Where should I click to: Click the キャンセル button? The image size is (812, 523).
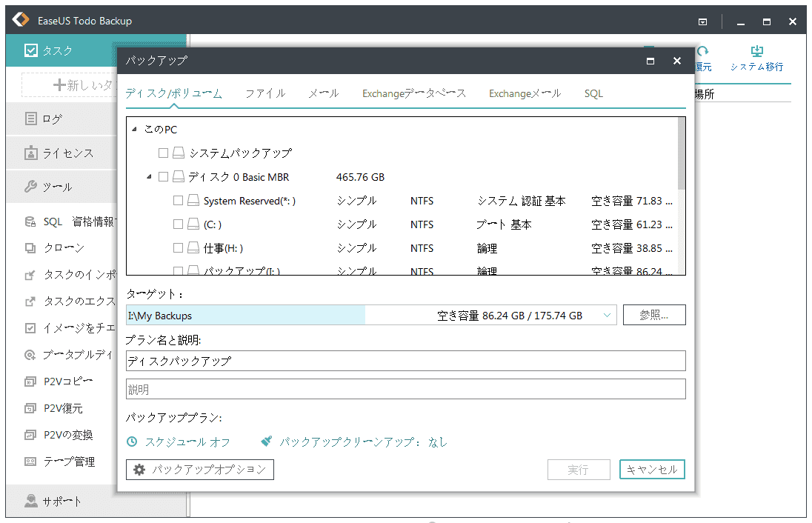click(x=652, y=470)
